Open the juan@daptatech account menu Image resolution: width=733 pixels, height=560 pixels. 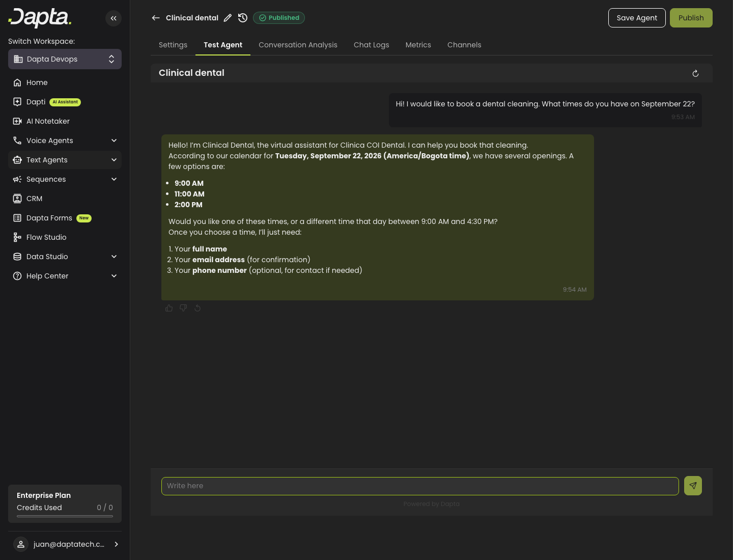(x=65, y=544)
